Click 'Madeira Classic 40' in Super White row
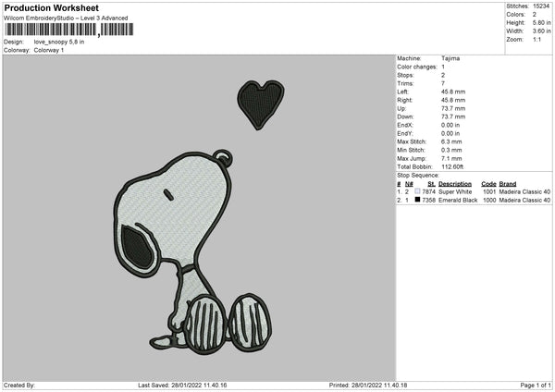The height and width of the screenshot is (392, 555). [x=524, y=191]
